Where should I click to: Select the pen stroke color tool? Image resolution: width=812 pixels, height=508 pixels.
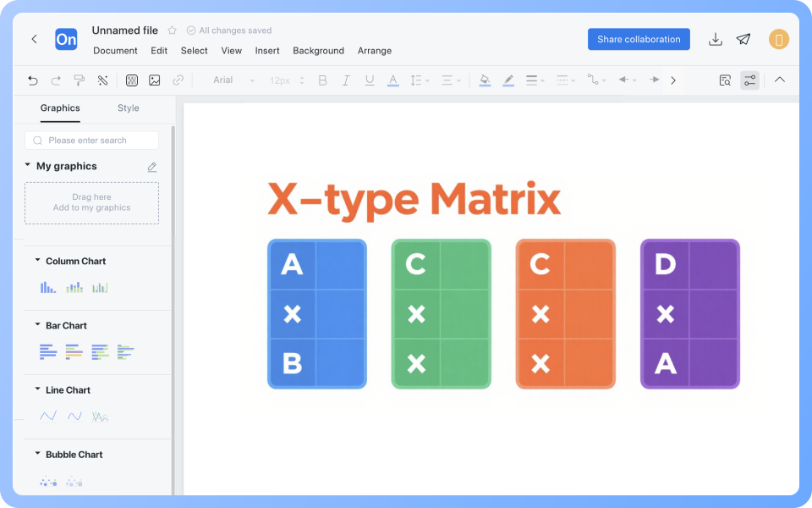(x=507, y=80)
